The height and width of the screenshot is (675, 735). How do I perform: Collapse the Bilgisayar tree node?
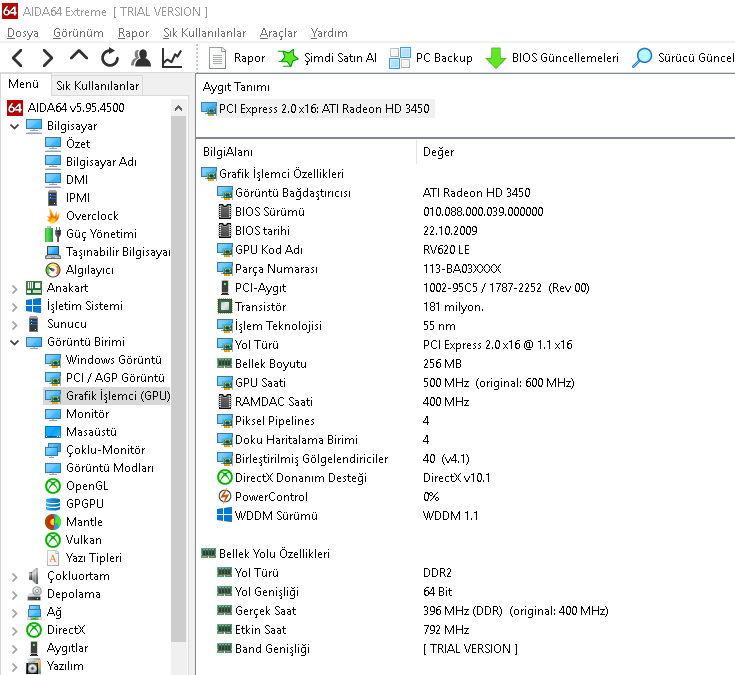14,126
